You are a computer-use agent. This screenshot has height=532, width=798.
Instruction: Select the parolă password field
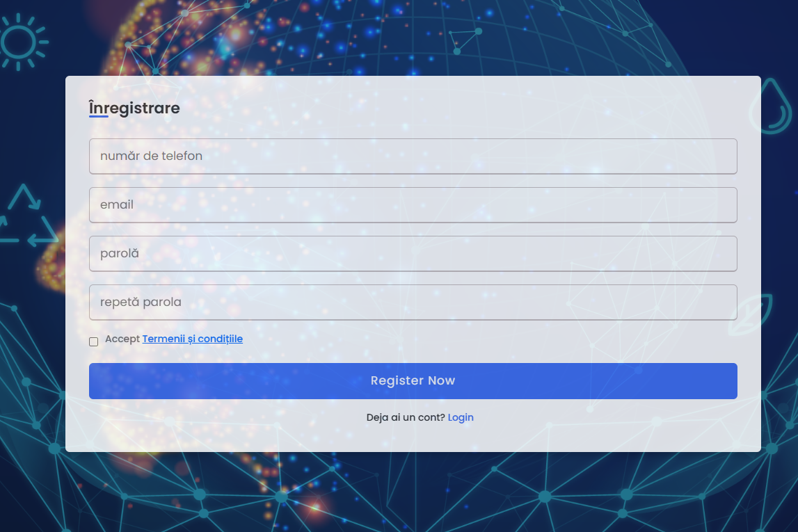pyautogui.click(x=413, y=253)
